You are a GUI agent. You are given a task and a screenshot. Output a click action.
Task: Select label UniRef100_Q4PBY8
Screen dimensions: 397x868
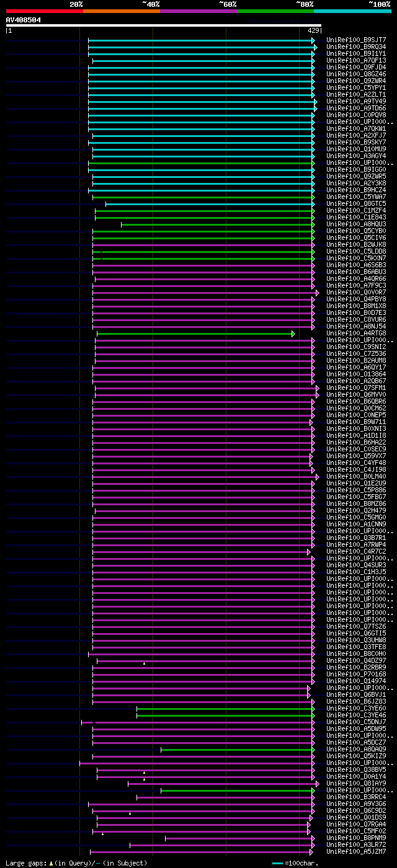(356, 299)
